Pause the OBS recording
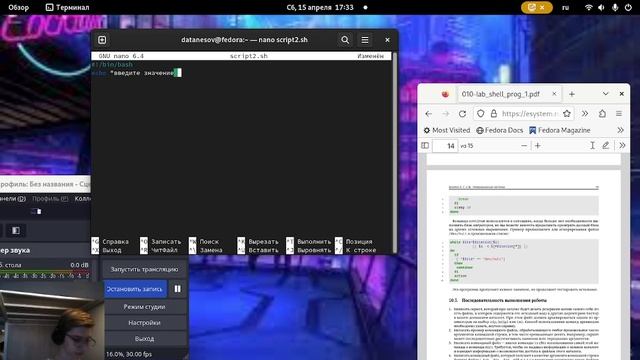This screenshot has height=360, width=640. [178, 289]
